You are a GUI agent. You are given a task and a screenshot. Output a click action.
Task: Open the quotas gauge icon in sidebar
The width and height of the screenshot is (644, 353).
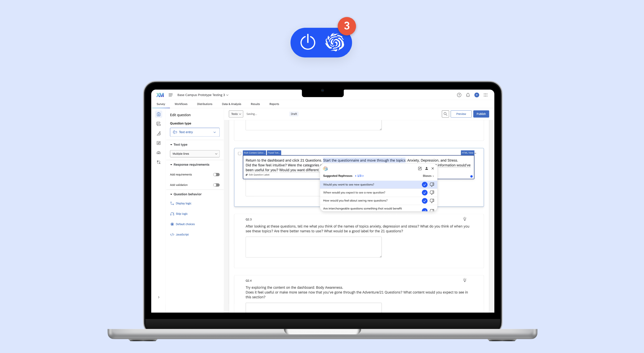158,152
